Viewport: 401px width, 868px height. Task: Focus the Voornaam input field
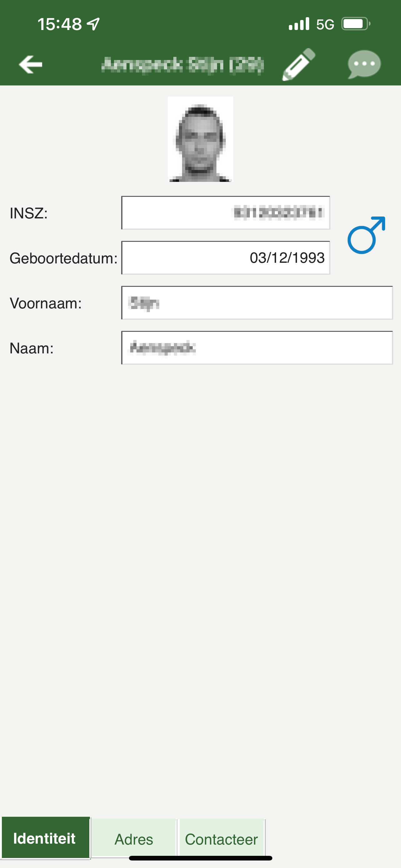257,302
